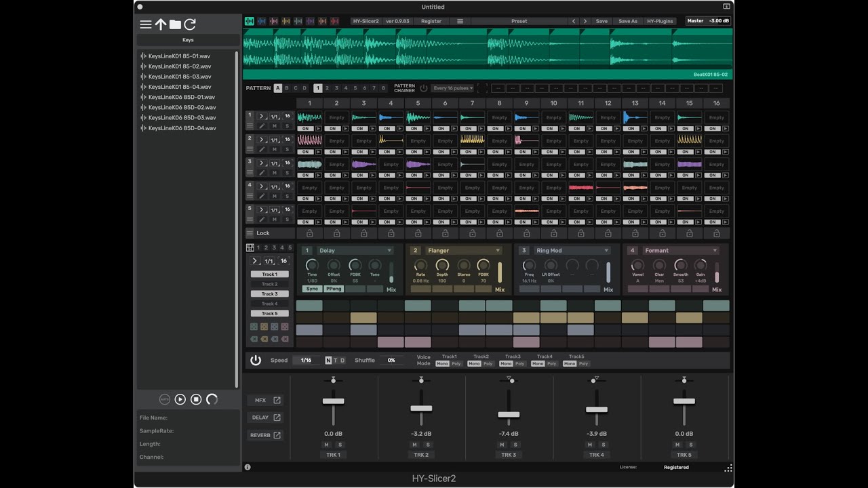Mute track 1 in the sequencer
This screenshot has width=868, height=488.
point(275,126)
